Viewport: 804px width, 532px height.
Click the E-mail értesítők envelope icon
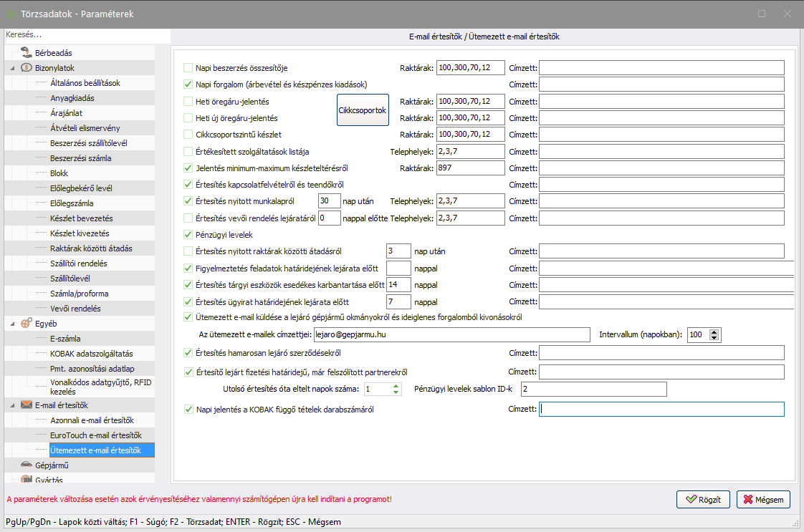[26, 405]
